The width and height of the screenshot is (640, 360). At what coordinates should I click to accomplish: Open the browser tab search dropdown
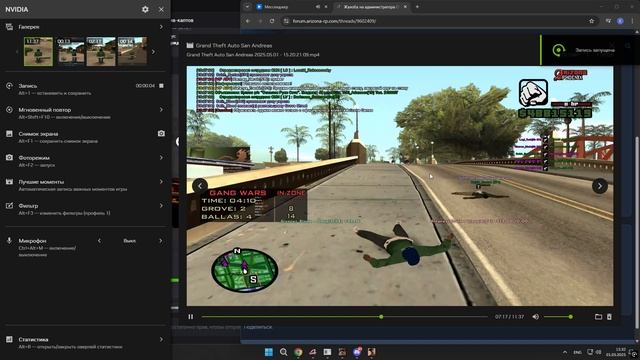(247, 7)
